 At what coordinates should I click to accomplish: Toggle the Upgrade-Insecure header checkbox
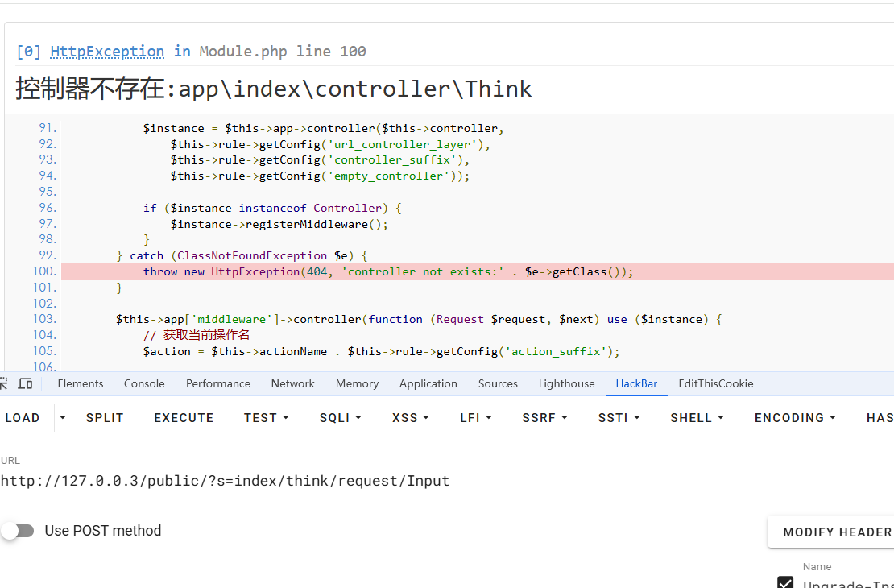click(x=785, y=583)
